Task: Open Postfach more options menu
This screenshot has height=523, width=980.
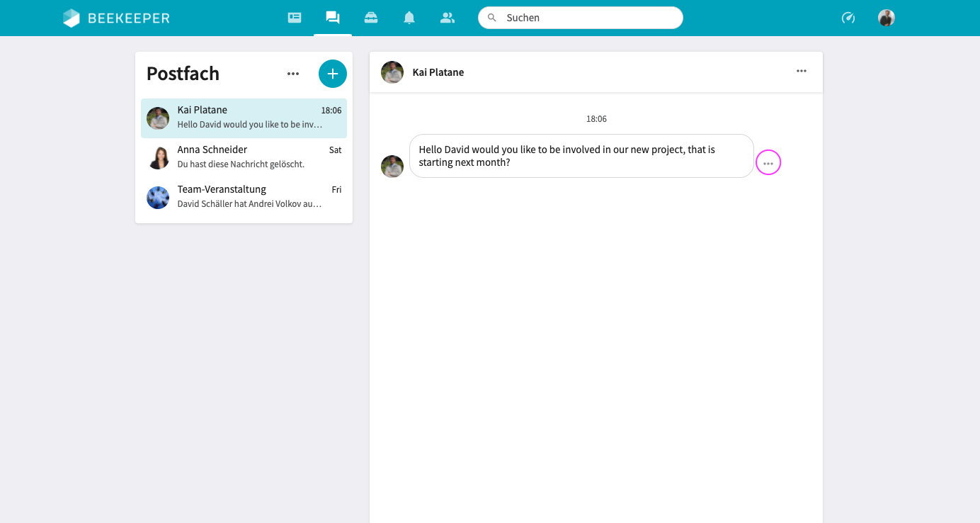Action: point(293,74)
